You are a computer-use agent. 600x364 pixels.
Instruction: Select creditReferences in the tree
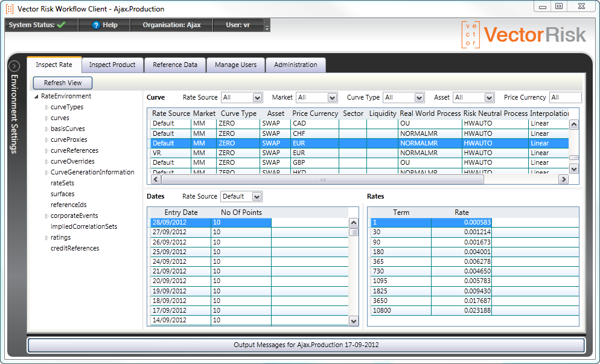coord(75,249)
